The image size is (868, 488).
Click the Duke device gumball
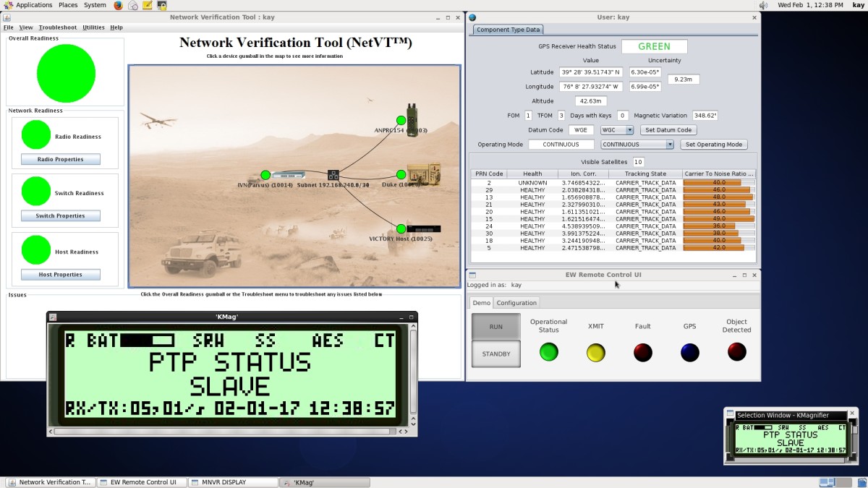pos(401,175)
